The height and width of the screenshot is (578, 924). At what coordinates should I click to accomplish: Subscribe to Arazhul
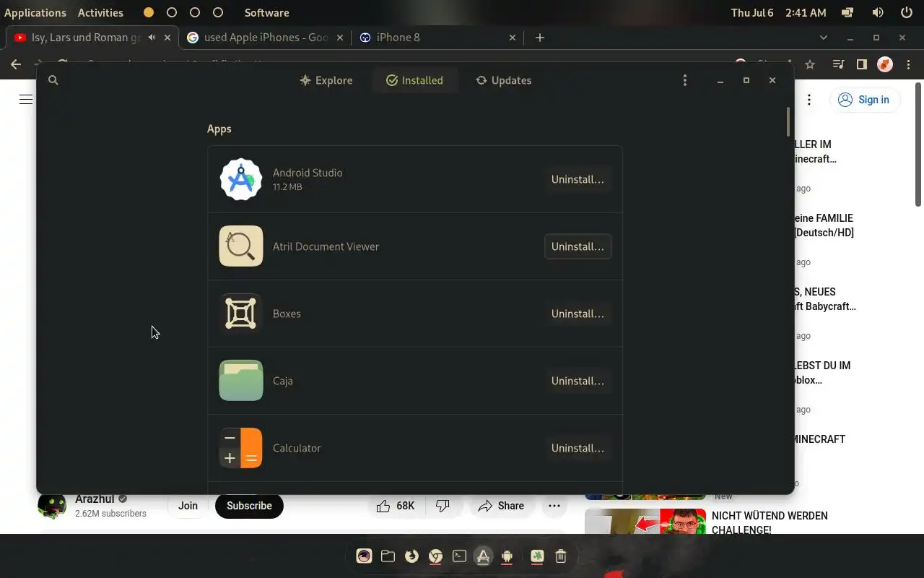pos(249,506)
